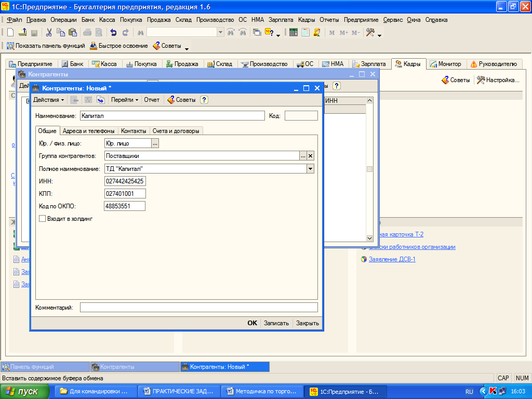Screen dimensions: 532x399
Task: Click Показать панель функций button
Action: (46, 46)
